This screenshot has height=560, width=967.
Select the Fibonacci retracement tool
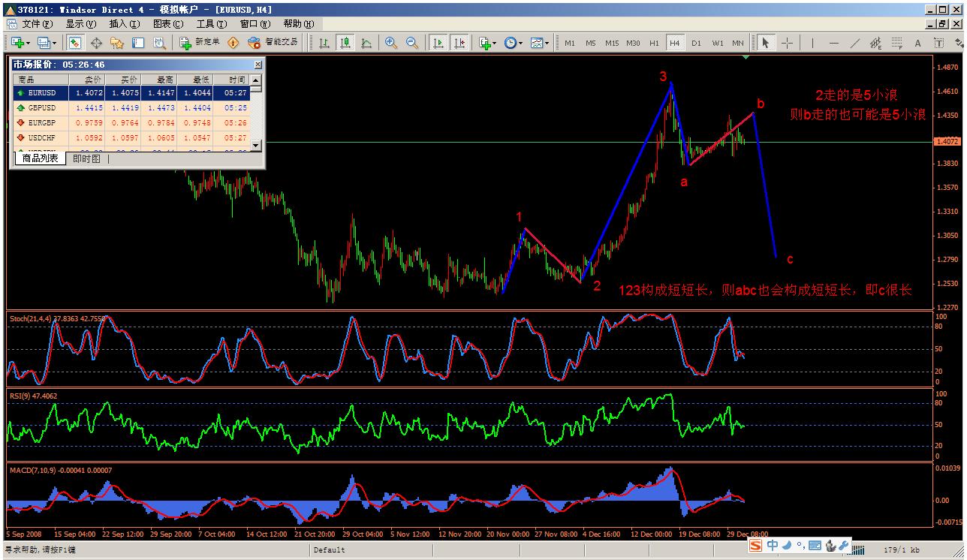(896, 43)
